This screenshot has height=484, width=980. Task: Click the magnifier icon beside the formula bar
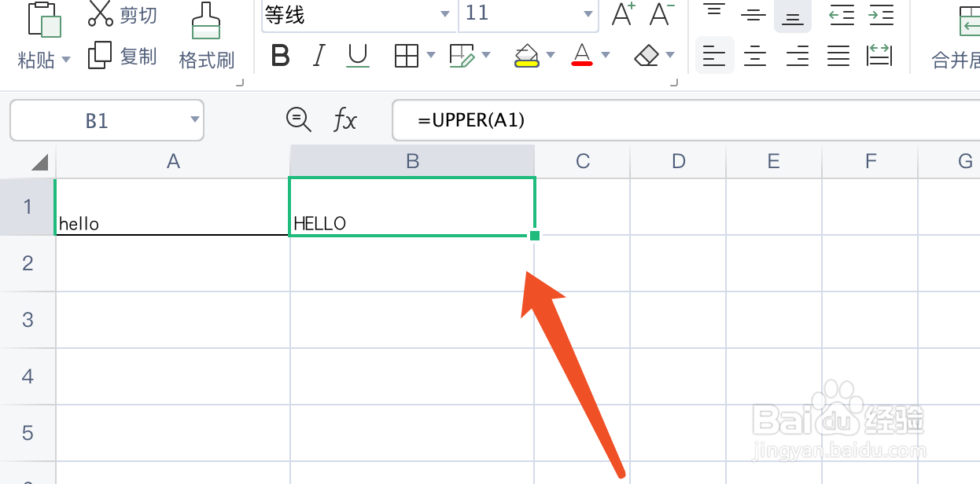click(x=298, y=119)
